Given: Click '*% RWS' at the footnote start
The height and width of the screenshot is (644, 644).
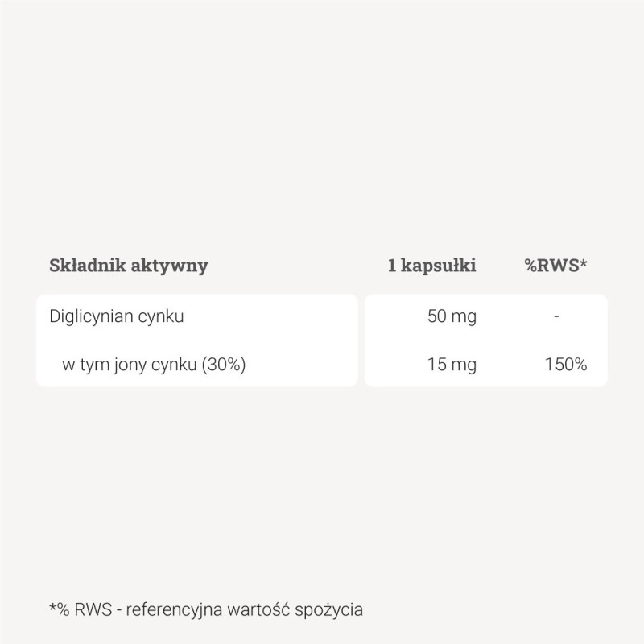Looking at the screenshot, I should pos(74,606).
